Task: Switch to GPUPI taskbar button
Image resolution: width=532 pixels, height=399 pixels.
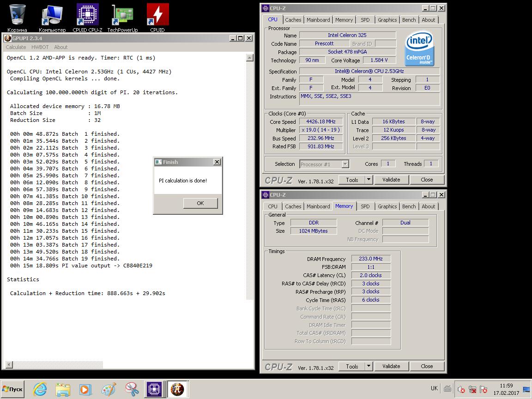Action: (177, 389)
